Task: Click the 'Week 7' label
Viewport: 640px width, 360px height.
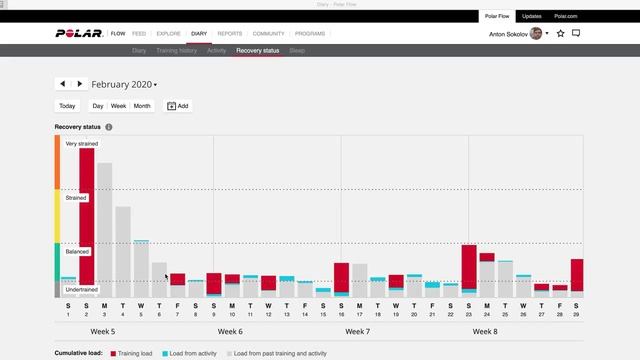Action: (358, 331)
